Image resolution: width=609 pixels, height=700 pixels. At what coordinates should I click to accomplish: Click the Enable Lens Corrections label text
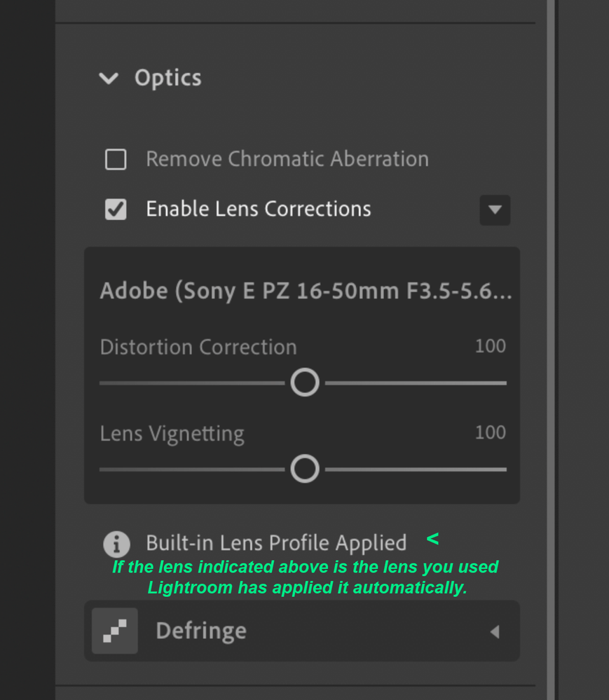[x=259, y=209]
